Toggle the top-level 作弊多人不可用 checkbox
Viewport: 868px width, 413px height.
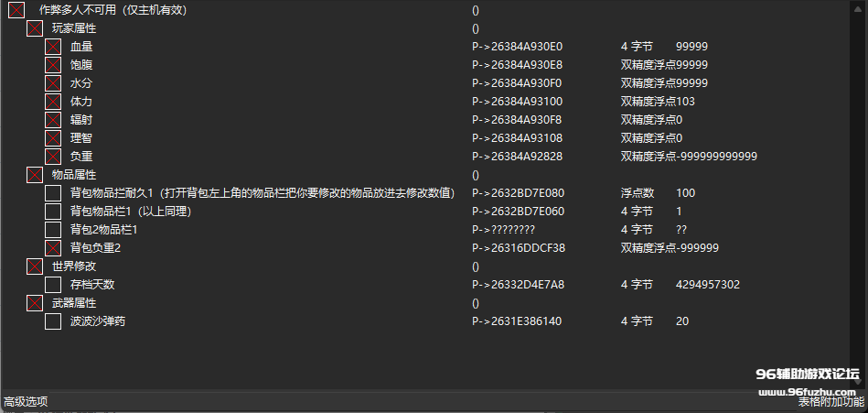16,10
